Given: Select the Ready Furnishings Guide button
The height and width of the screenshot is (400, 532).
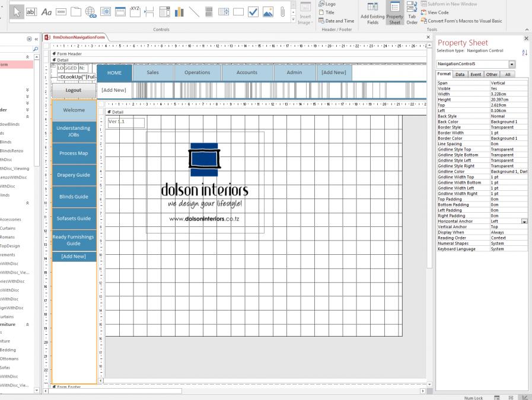Looking at the screenshot, I should point(74,241).
